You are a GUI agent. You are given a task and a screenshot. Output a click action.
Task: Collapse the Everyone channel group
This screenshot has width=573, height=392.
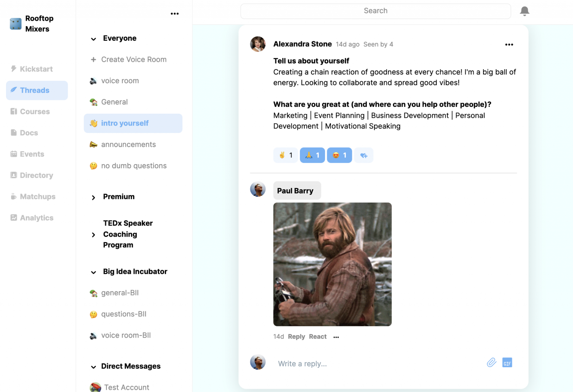[x=93, y=39]
